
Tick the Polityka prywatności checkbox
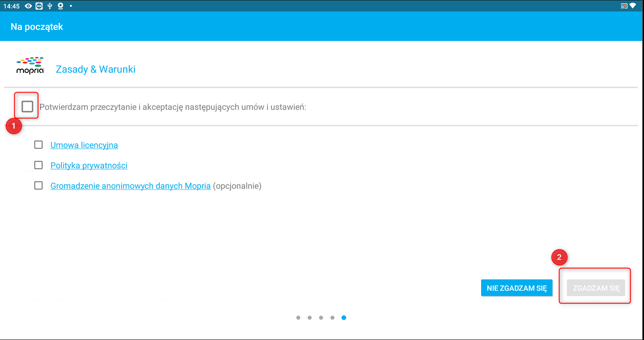(39, 165)
